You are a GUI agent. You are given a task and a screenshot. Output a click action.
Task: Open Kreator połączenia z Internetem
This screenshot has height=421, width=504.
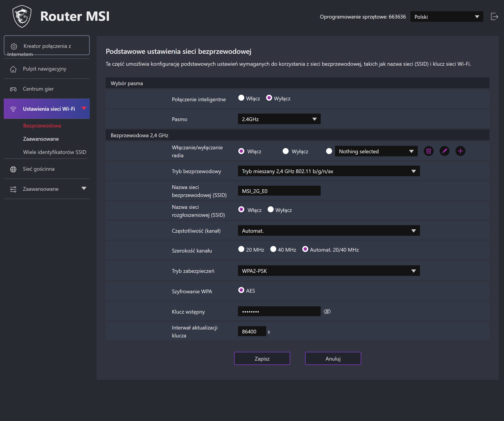(x=47, y=46)
